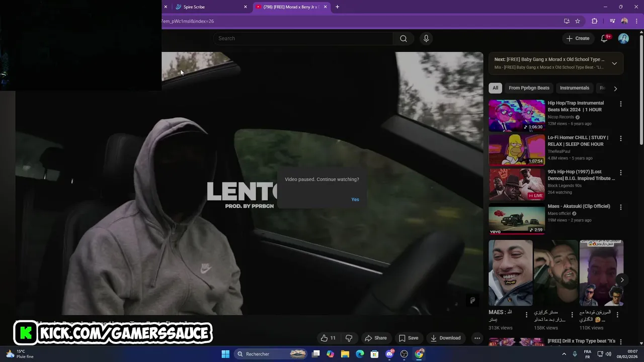Select the Instrumentals filter chip
The height and width of the screenshot is (362, 644).
point(574,88)
